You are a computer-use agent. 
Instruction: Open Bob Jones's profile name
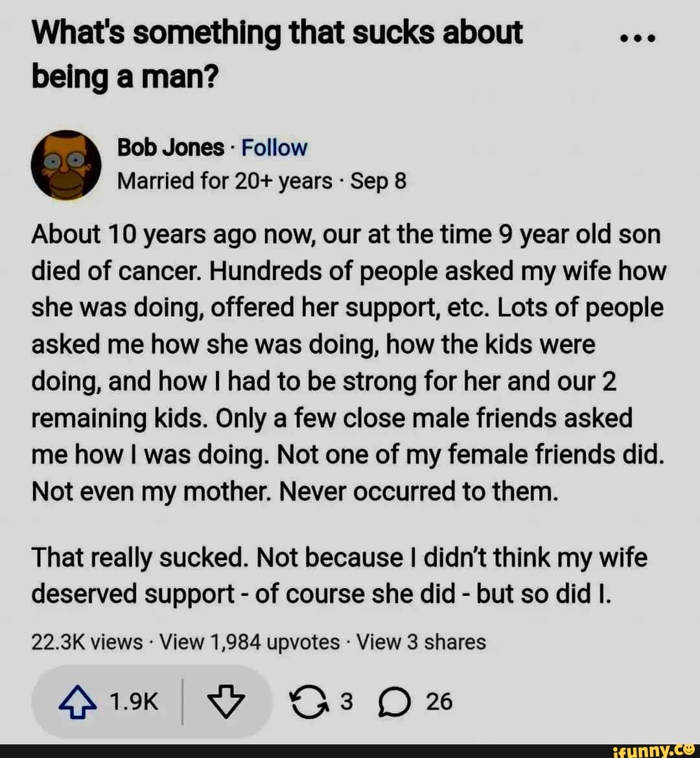(x=169, y=148)
